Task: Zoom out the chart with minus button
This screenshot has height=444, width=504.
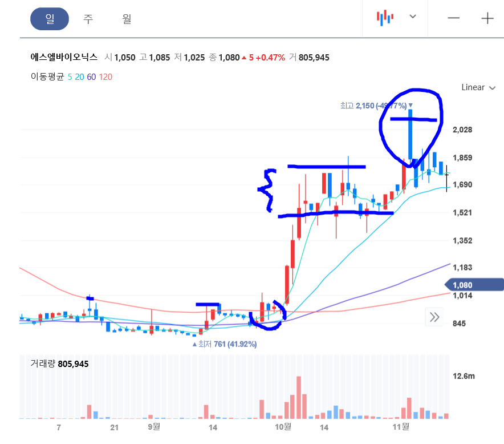Action: point(453,18)
